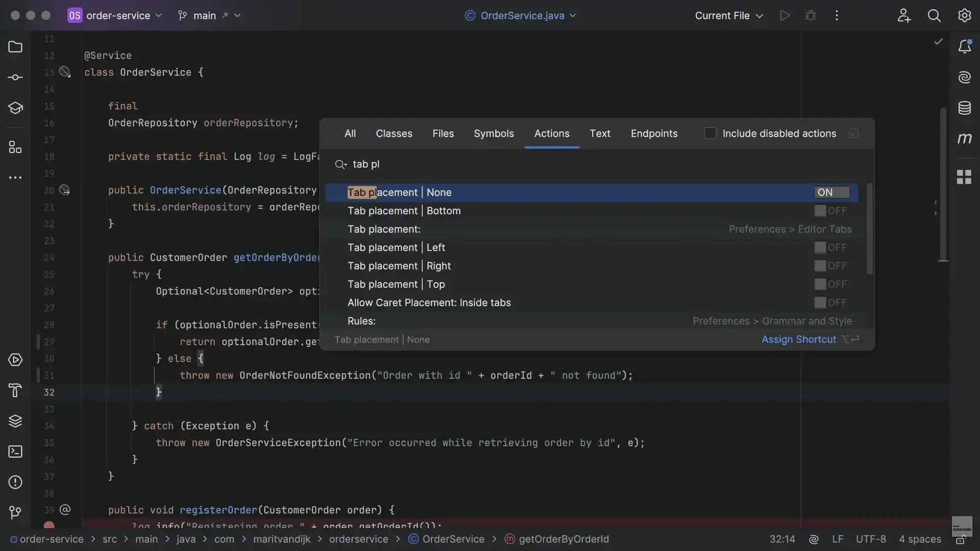Open the grid tool window icon under Maven
The image size is (980, 551).
tap(964, 177)
